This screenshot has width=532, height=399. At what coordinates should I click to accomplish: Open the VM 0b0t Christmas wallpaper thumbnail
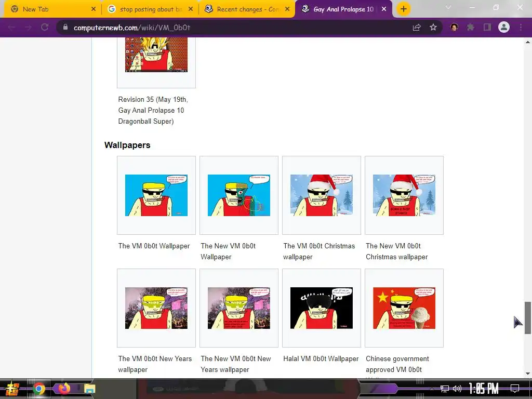click(322, 195)
